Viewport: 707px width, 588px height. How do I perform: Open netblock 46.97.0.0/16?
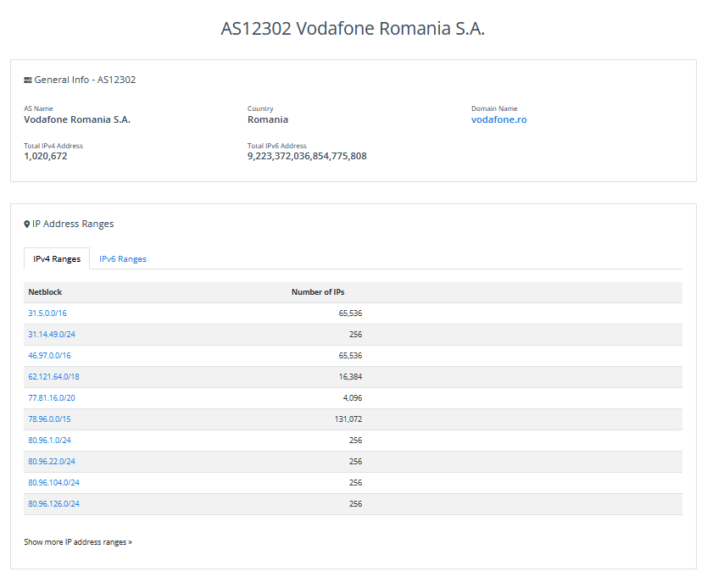(x=50, y=356)
